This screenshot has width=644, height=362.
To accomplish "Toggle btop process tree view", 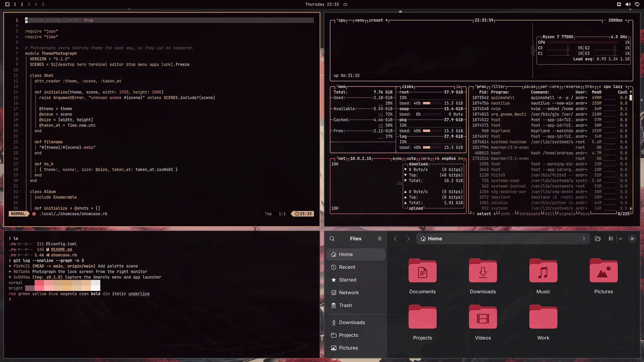I will (x=589, y=87).
